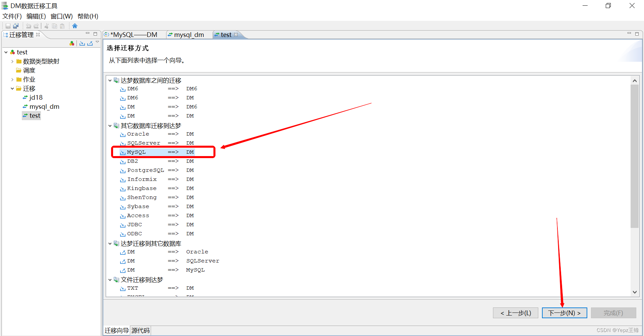Click the wizard list scroll-up arrow
The height and width of the screenshot is (336, 644).
point(635,81)
